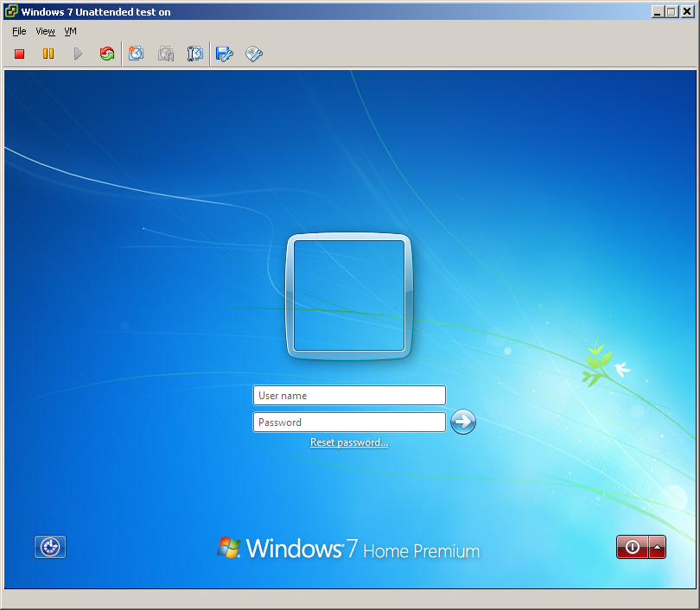Click the red shut down button
This screenshot has width=700, height=610.
(x=632, y=547)
